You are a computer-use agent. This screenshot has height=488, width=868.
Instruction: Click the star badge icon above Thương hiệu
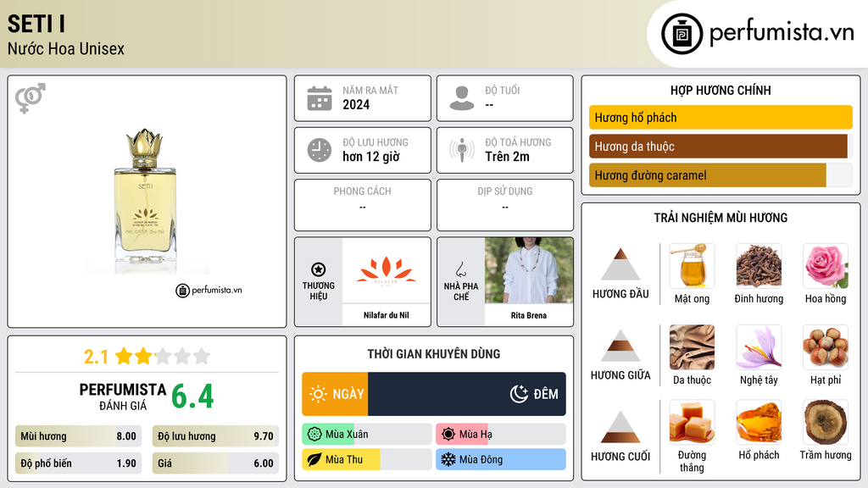(x=319, y=269)
